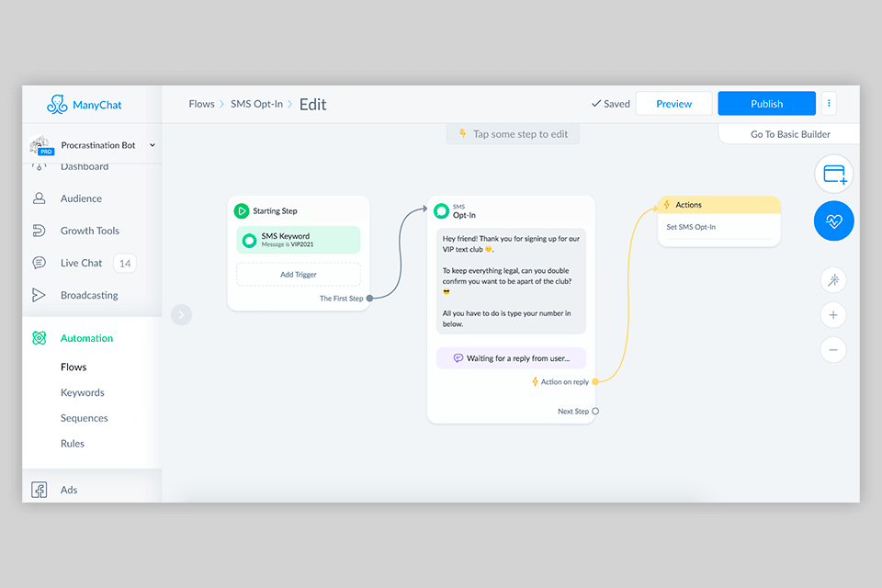Click the Action on reply connector dot
Image resolution: width=882 pixels, height=588 pixels.
(x=595, y=381)
